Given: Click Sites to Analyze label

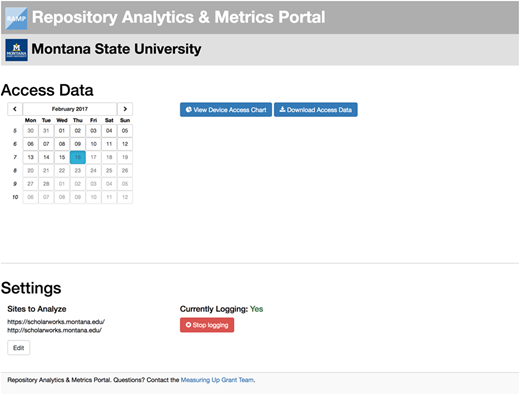Looking at the screenshot, I should click(x=37, y=309).
